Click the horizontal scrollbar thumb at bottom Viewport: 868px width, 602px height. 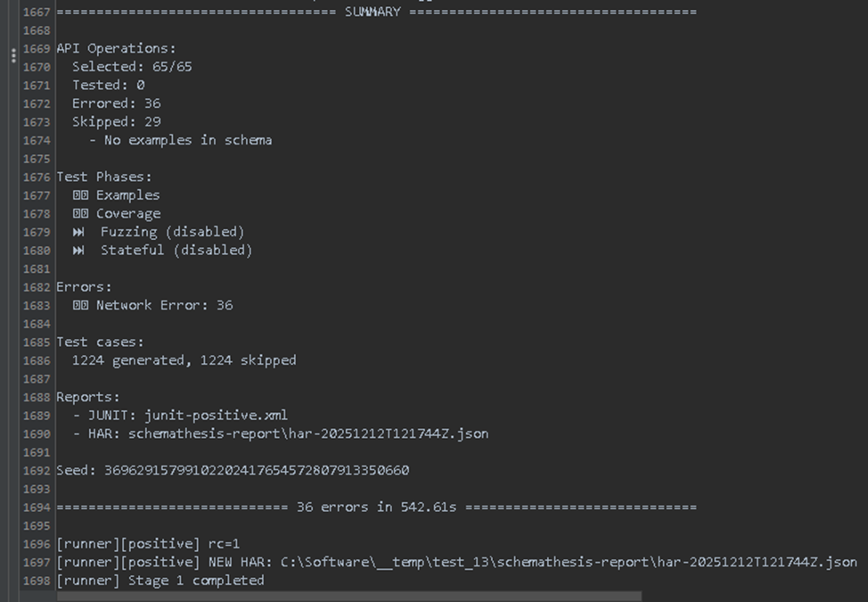[x=349, y=597]
